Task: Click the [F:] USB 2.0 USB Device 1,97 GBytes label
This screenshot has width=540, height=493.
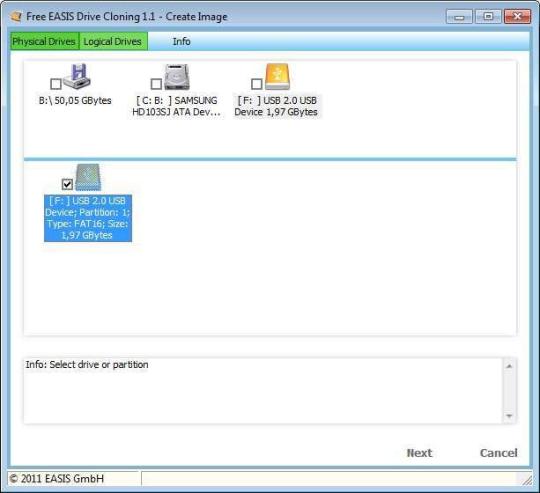Action: (x=276, y=106)
